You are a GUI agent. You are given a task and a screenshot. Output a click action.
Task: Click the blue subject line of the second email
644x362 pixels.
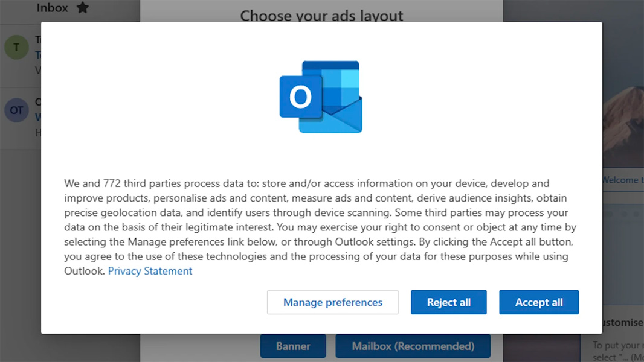point(39,116)
